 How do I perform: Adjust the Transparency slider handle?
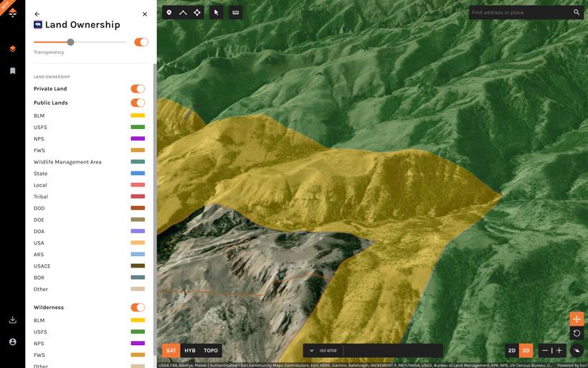pos(70,42)
